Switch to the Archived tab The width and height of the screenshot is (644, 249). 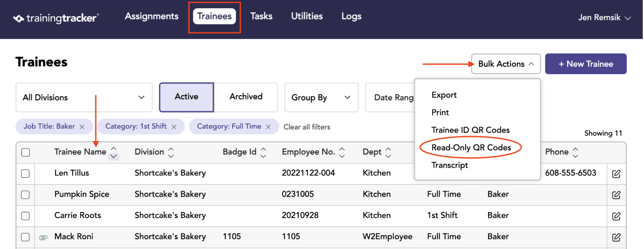(246, 97)
